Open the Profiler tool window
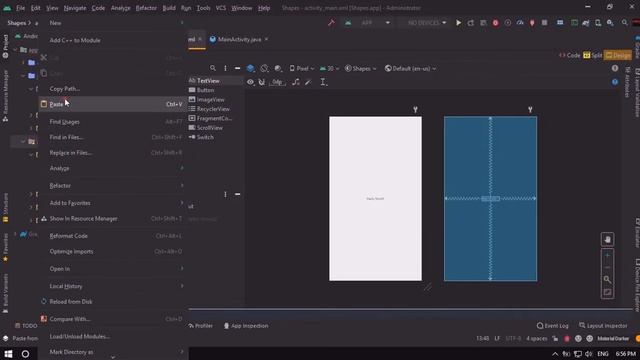Viewport: 640px width, 360px height. point(201,326)
